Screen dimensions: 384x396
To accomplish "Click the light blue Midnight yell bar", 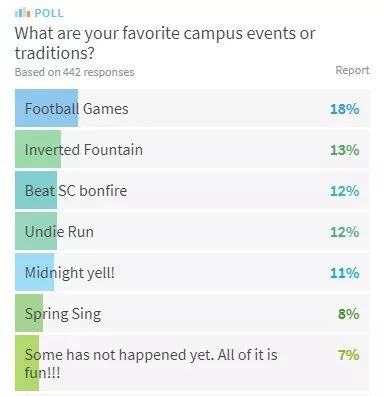I will point(34,272).
